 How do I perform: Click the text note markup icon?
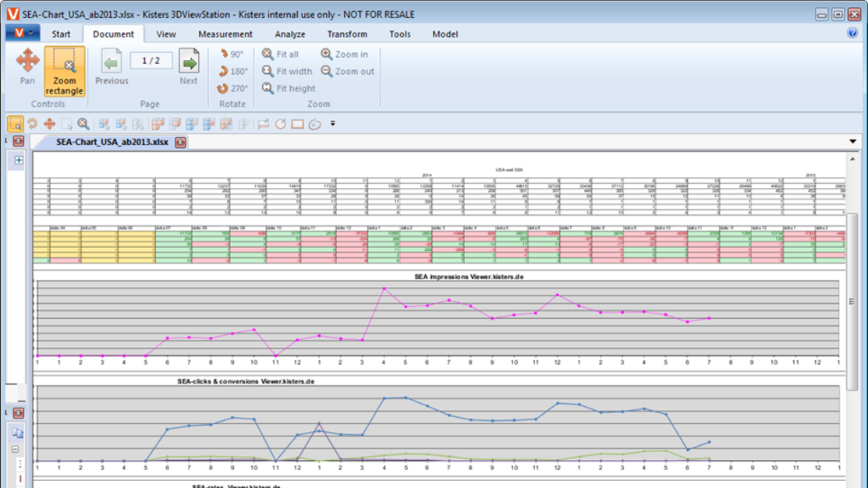click(x=264, y=124)
